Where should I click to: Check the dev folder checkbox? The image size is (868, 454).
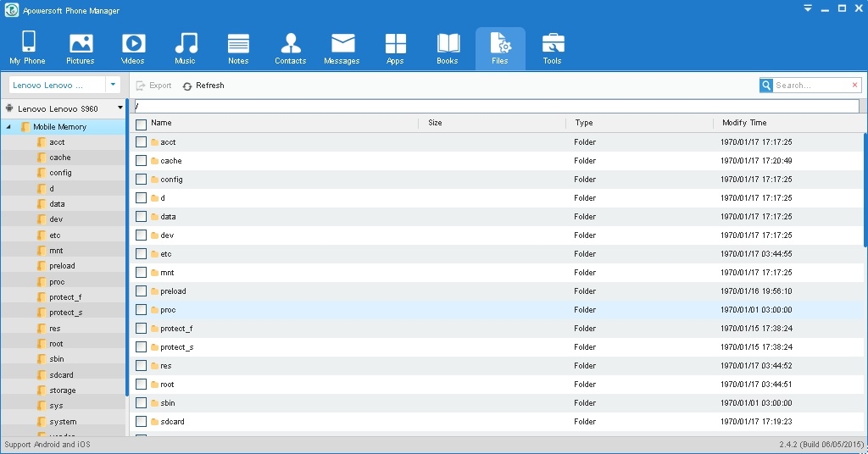(x=142, y=235)
